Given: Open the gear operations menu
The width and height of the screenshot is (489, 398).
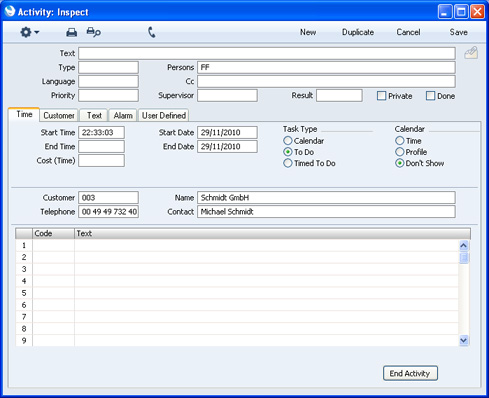Looking at the screenshot, I should coord(29,32).
